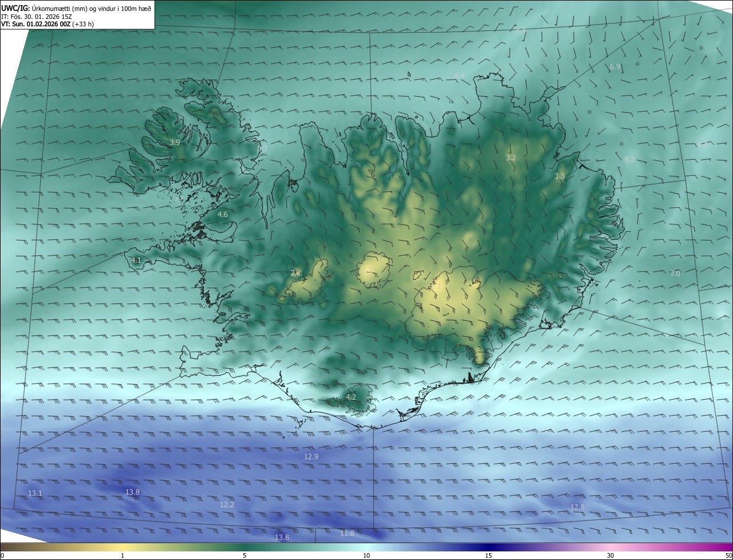
Task: Click the 0 tick on the colour scale
Action: 2,555
